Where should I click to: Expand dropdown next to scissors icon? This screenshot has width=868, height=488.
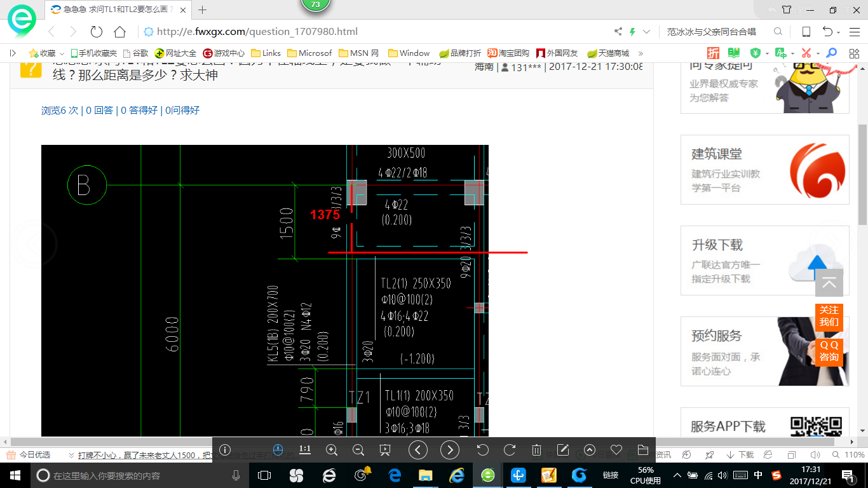(x=817, y=54)
